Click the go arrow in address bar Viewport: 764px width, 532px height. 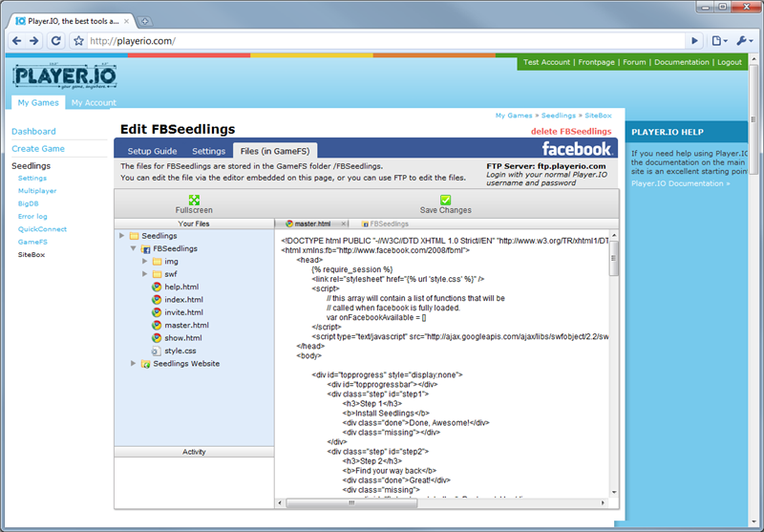coord(694,41)
